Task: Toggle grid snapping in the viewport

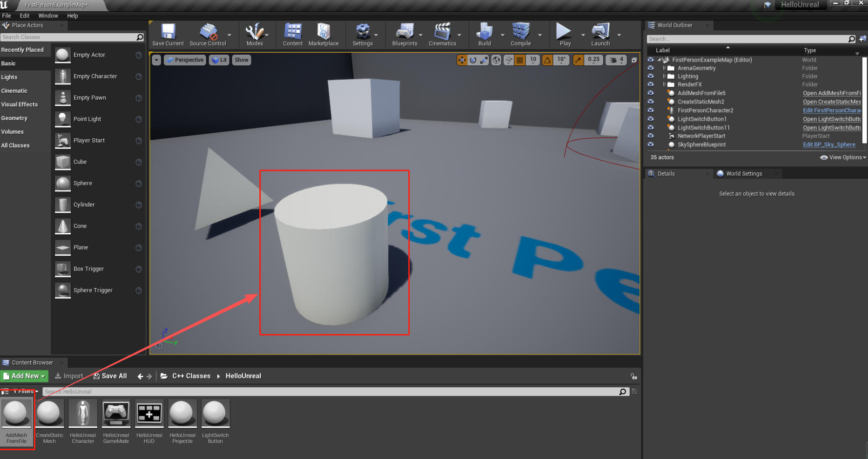Action: (520, 60)
